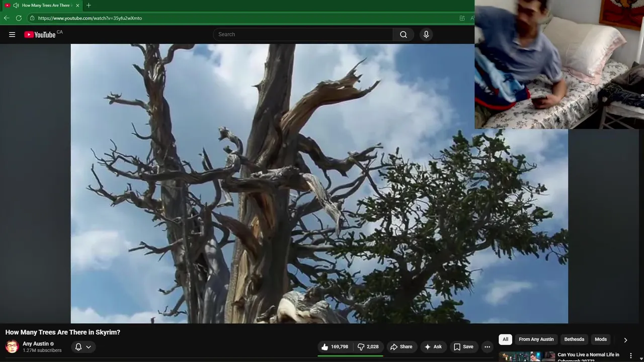
Task: Show more filter chips with right arrow
Action: tap(625, 340)
